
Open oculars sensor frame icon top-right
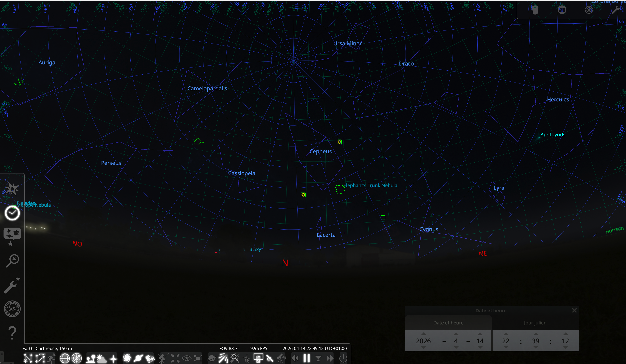[562, 10]
